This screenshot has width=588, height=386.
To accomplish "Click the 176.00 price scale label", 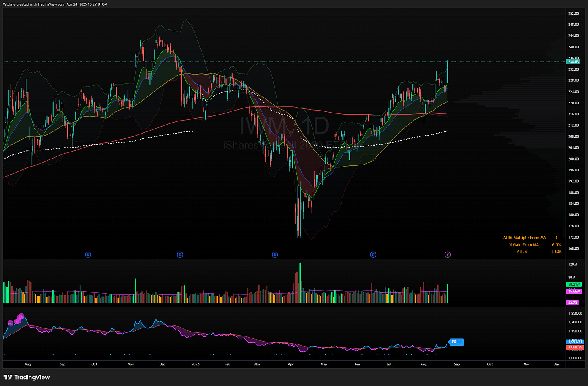I will 573,226.
